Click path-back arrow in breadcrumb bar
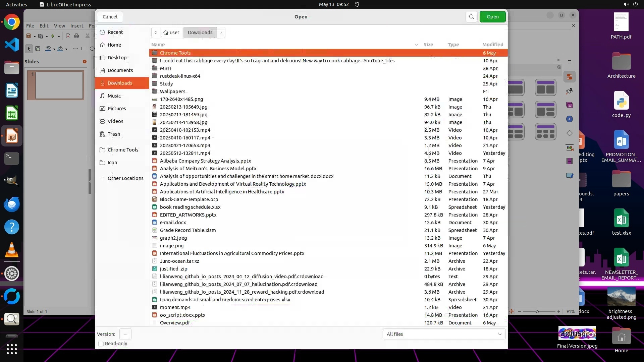This screenshot has height=362, width=644. coord(156,33)
